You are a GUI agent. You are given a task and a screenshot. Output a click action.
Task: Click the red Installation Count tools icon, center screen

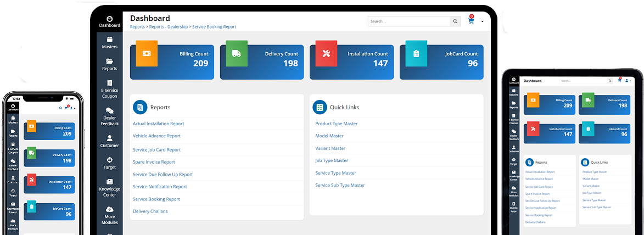[x=326, y=53]
